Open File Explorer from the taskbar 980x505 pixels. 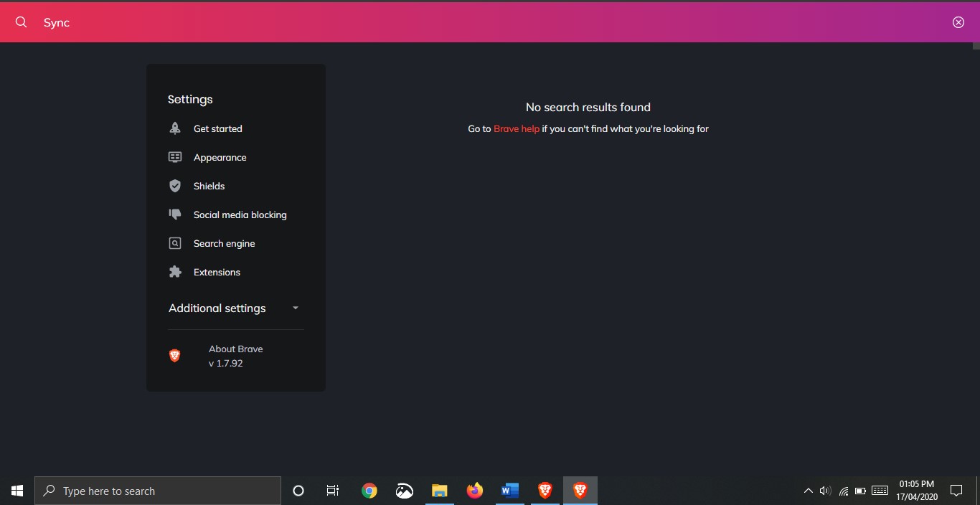click(440, 491)
